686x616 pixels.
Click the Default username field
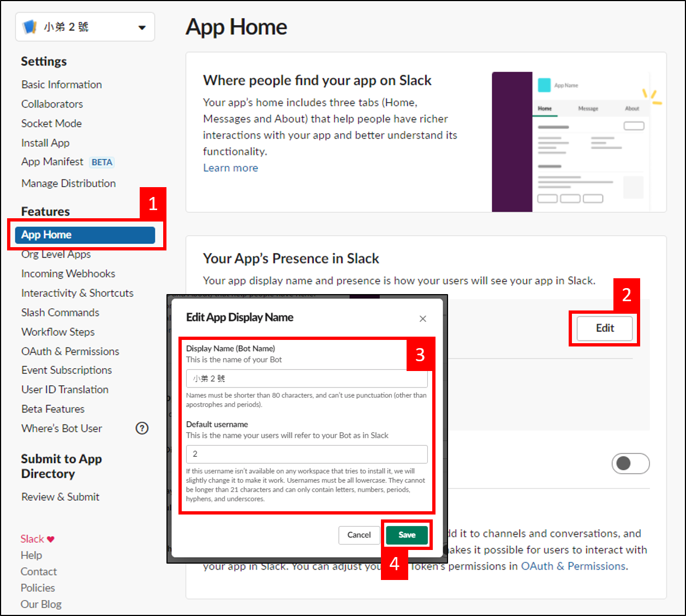(307, 454)
